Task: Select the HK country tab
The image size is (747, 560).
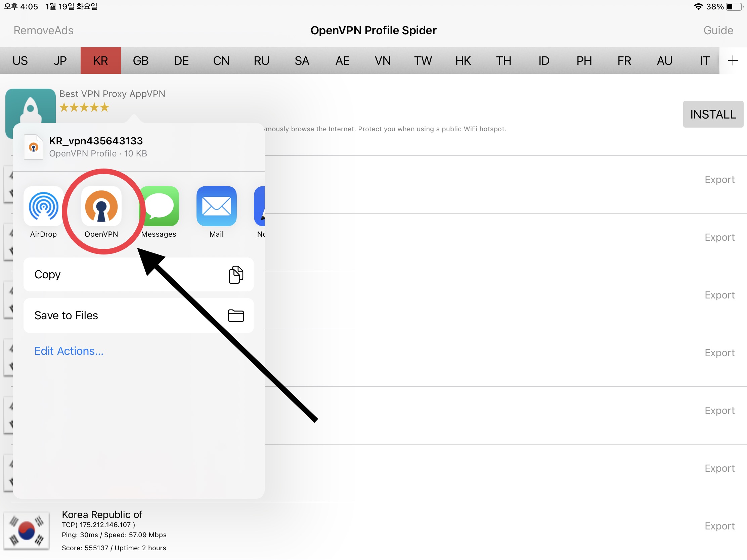Action: (463, 61)
